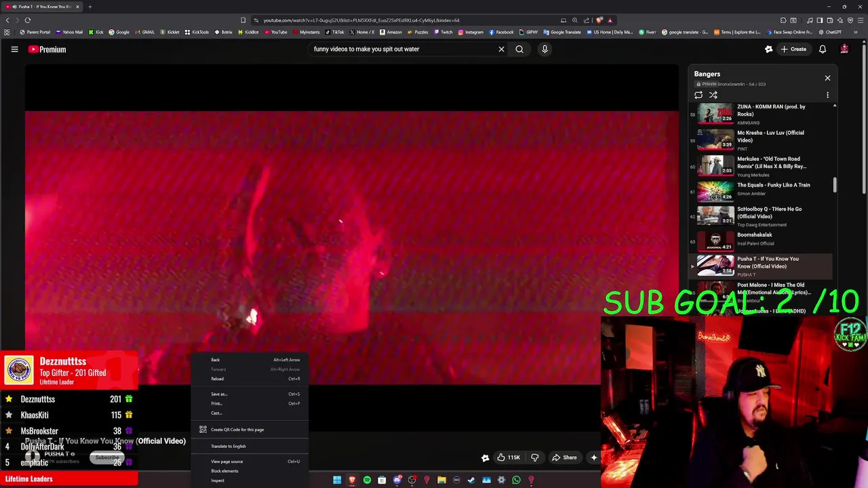Start voice search with microphone

(545, 49)
